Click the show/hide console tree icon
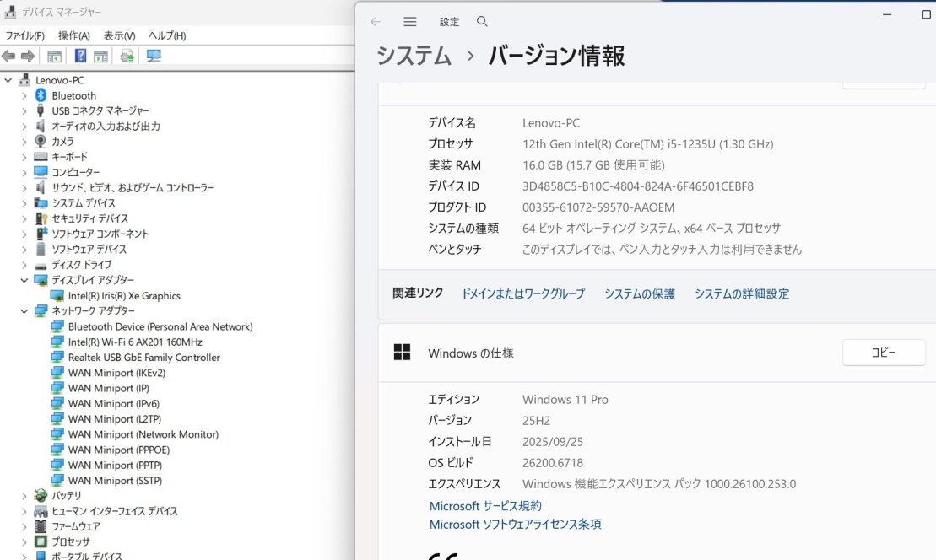 point(54,57)
